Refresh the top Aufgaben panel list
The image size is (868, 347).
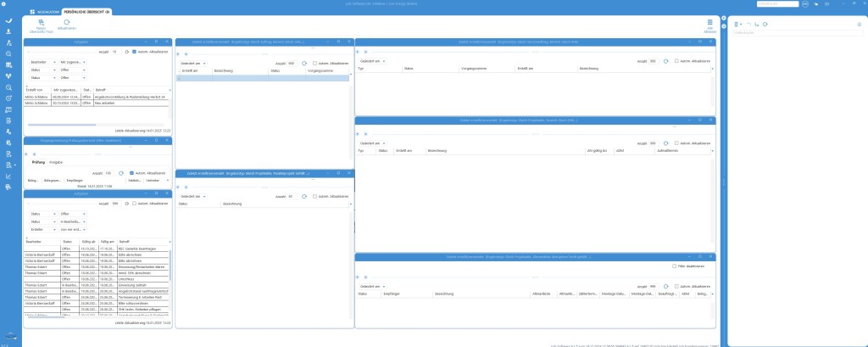click(125, 52)
